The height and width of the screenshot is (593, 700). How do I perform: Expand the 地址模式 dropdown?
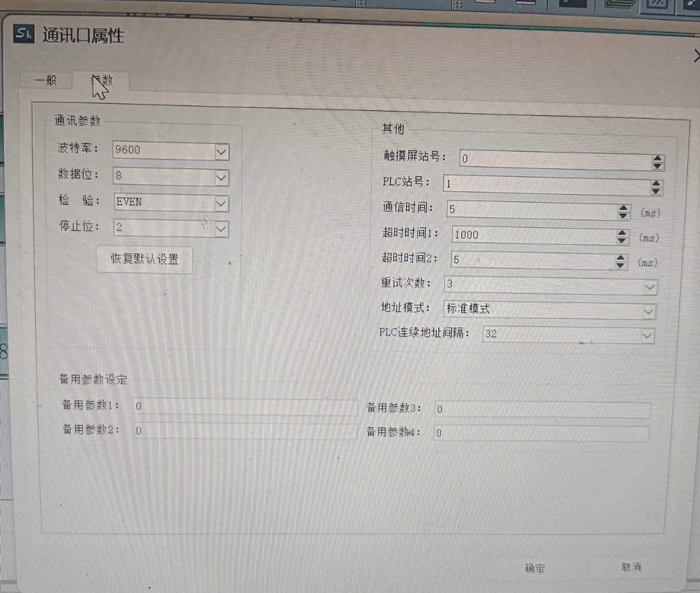click(x=648, y=311)
